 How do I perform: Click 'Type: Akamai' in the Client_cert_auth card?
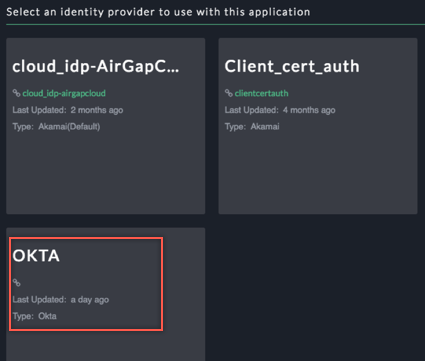pyautogui.click(x=252, y=127)
